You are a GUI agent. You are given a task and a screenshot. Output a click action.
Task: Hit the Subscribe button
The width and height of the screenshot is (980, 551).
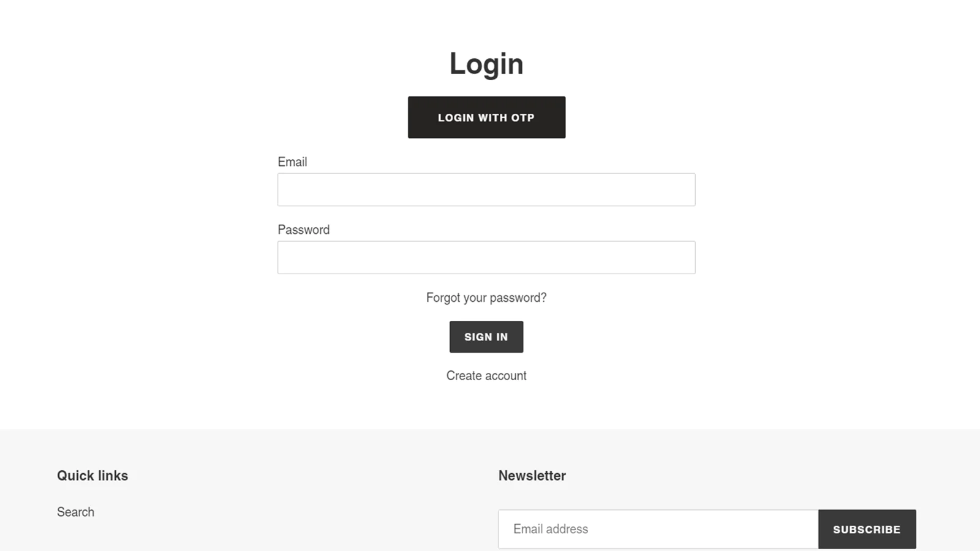pos(867,529)
